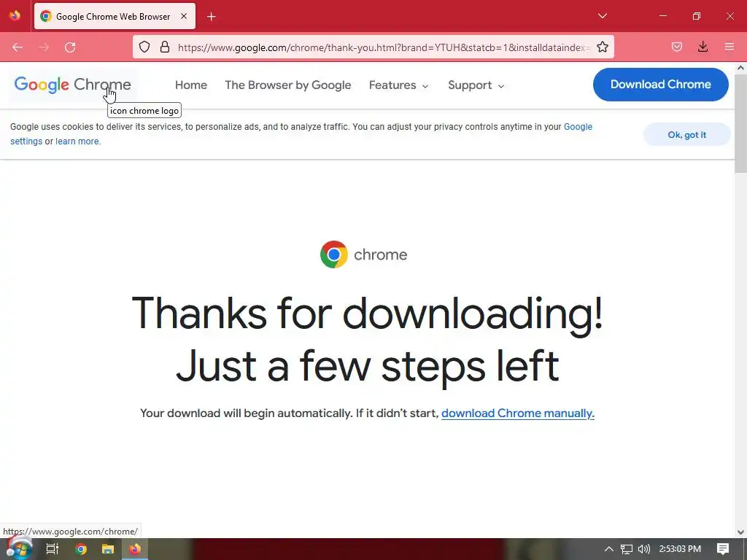Open the Windows Start button
Viewport: 747px width, 560px height.
(19, 549)
